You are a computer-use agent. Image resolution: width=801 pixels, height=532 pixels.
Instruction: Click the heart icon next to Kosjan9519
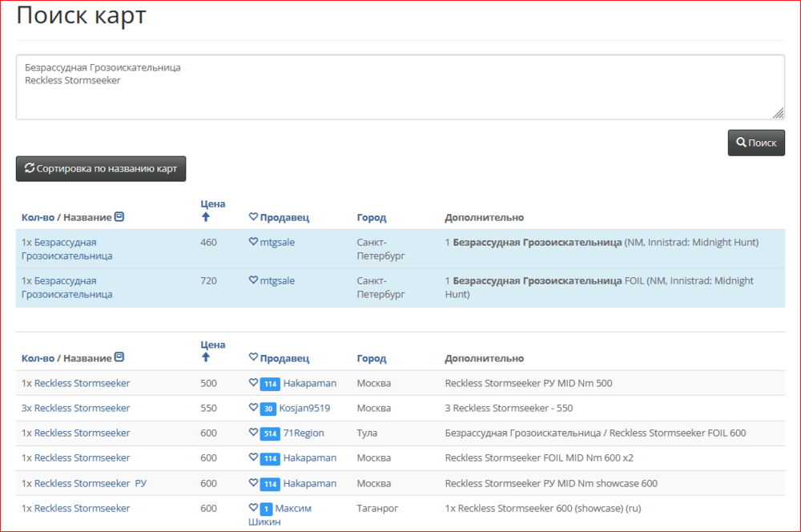click(253, 408)
